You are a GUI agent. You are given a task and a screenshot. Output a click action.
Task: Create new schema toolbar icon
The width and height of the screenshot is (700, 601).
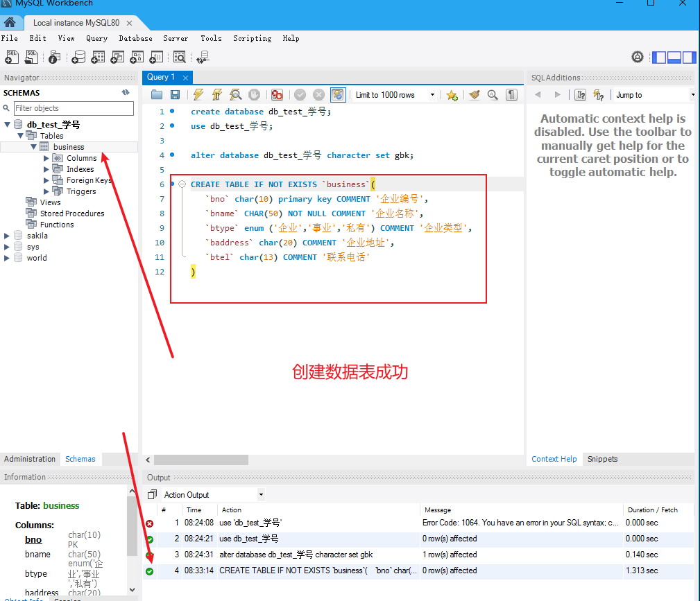tap(78, 57)
